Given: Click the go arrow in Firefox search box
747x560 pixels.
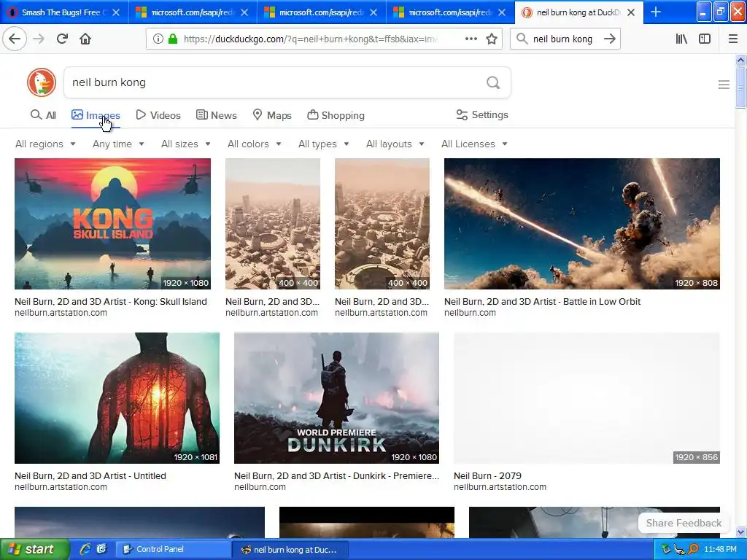Looking at the screenshot, I should point(609,39).
